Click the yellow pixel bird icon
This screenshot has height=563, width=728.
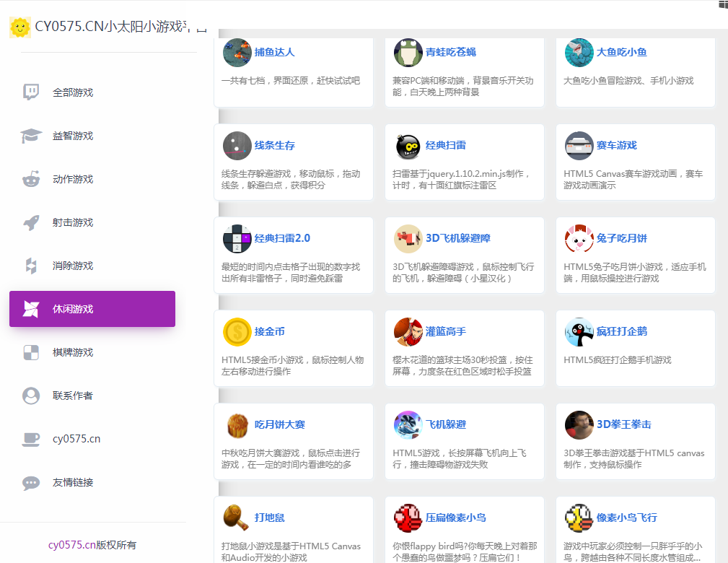[x=579, y=518]
